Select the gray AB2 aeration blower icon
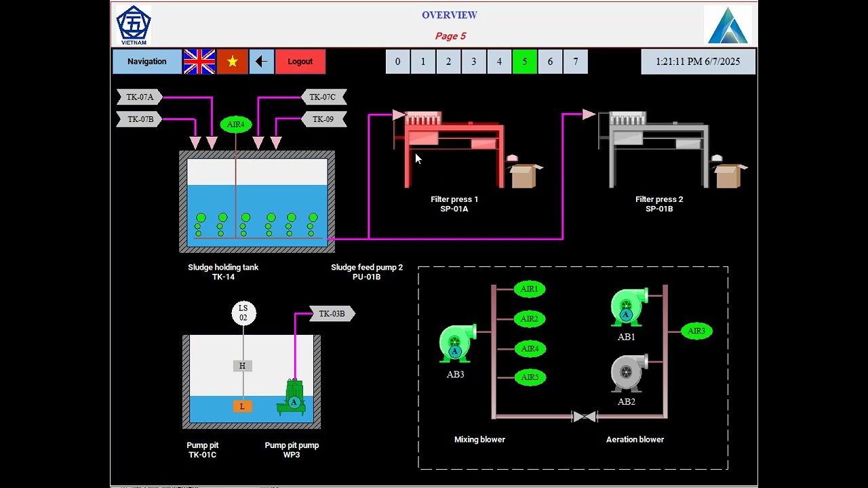Image resolution: width=868 pixels, height=488 pixels. point(629,373)
